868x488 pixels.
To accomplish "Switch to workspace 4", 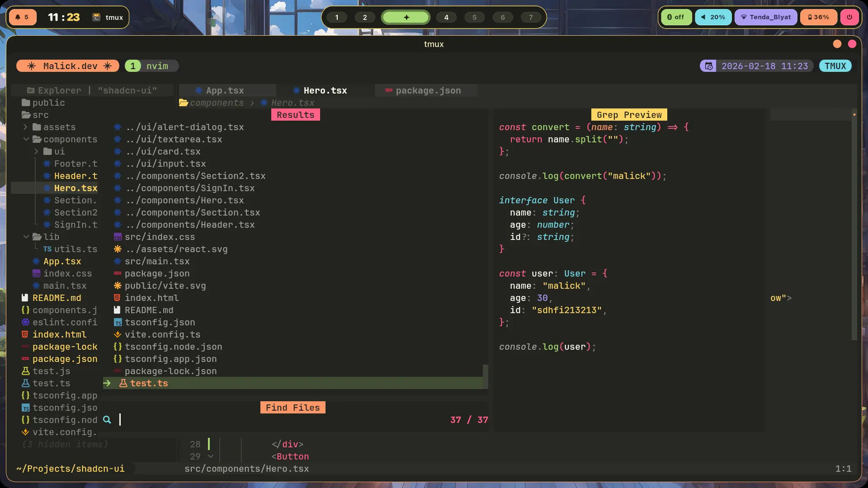I will [446, 17].
